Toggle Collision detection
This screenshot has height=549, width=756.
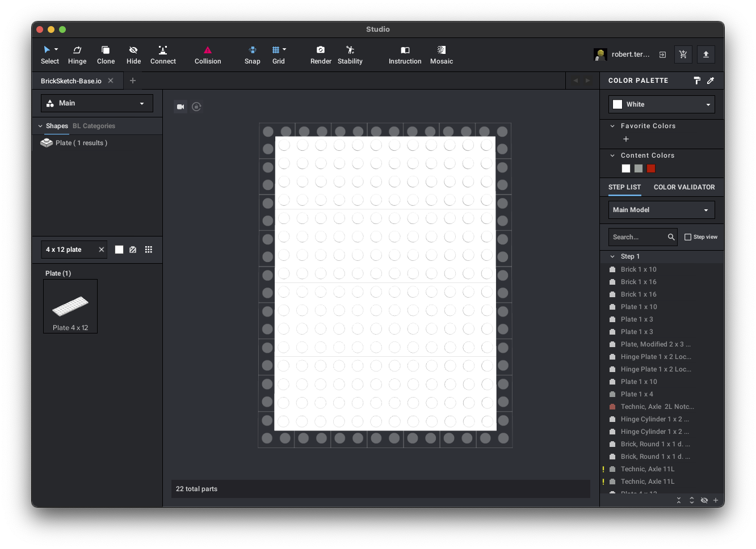208,55
